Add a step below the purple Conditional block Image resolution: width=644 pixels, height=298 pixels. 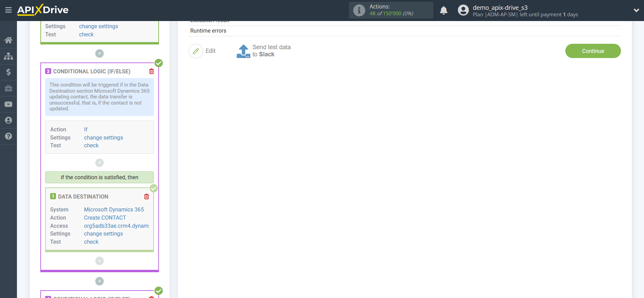(x=99, y=281)
